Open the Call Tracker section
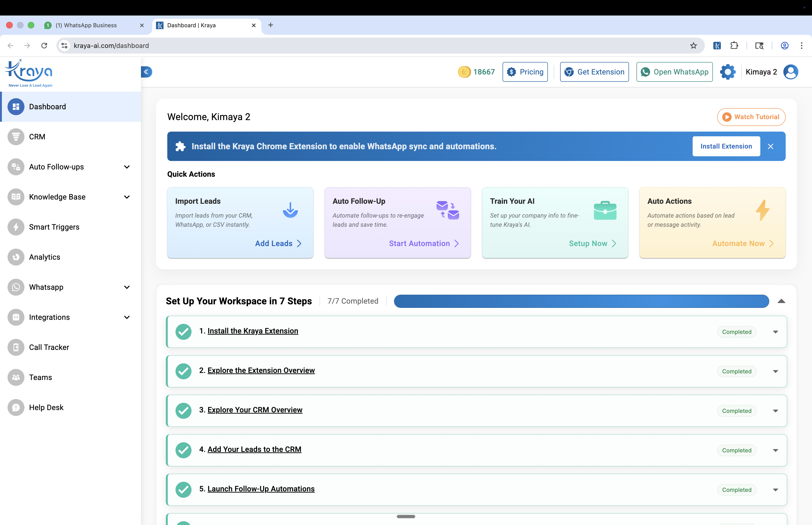 pos(49,347)
